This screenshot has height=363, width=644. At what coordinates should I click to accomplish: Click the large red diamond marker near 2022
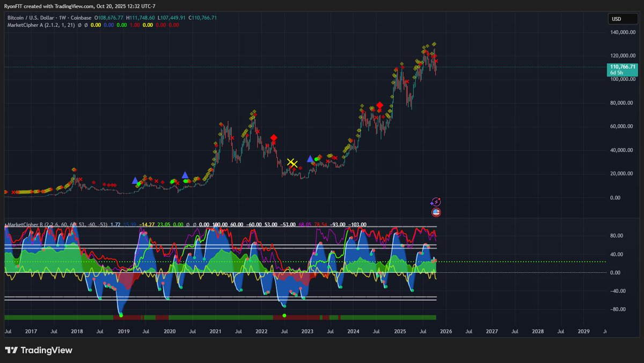274,138
